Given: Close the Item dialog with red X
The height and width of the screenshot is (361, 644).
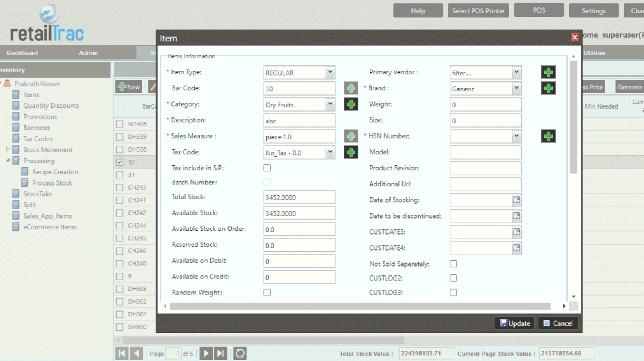Looking at the screenshot, I should [574, 37].
